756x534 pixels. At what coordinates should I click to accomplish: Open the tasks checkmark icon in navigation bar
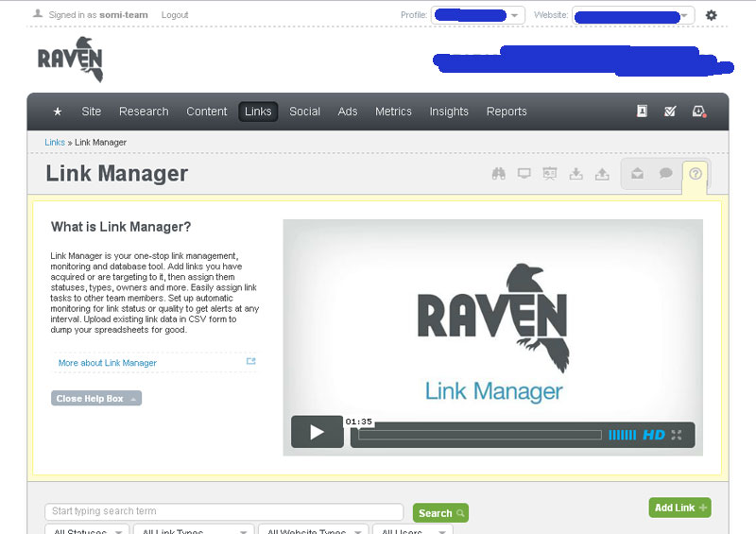[670, 112]
